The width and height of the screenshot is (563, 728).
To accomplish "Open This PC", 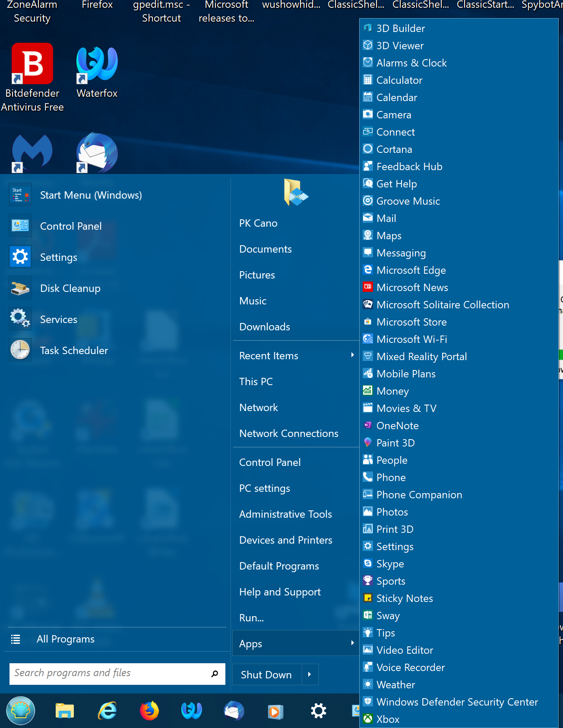I will 296,382.
